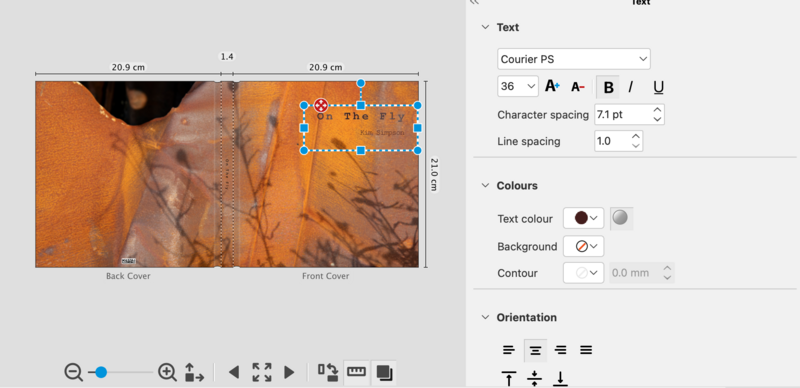The height and width of the screenshot is (388, 800).
Task: Click the swap page layout icon
Action: pos(328,372)
